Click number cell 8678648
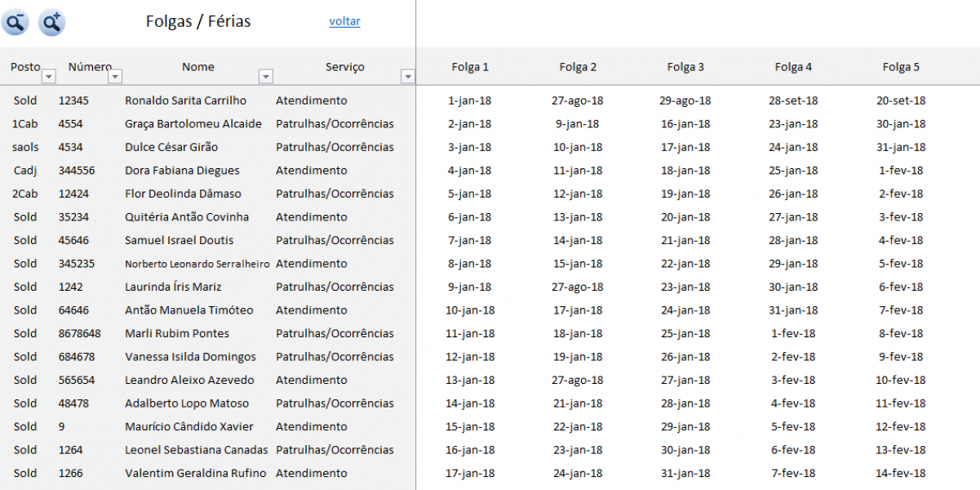Screen dimensions: 980x490 coord(80,333)
